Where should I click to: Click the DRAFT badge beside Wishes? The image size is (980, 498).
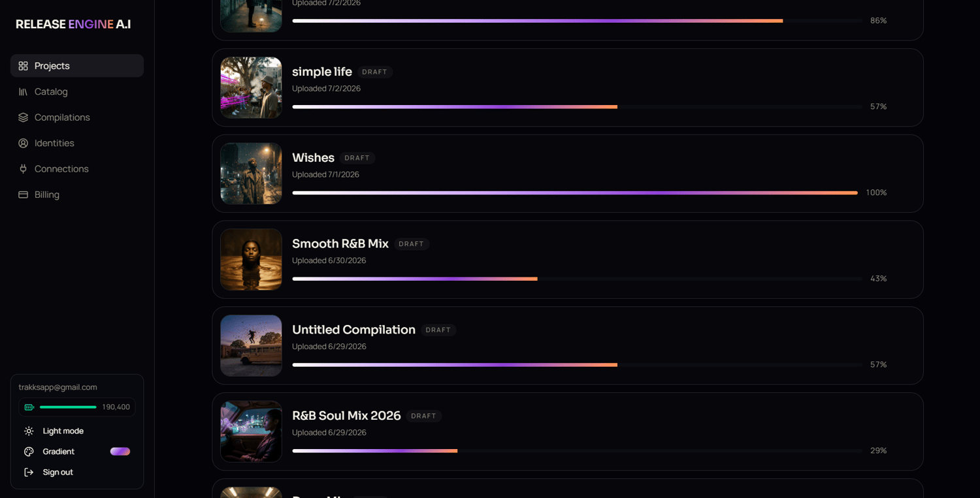(x=357, y=158)
